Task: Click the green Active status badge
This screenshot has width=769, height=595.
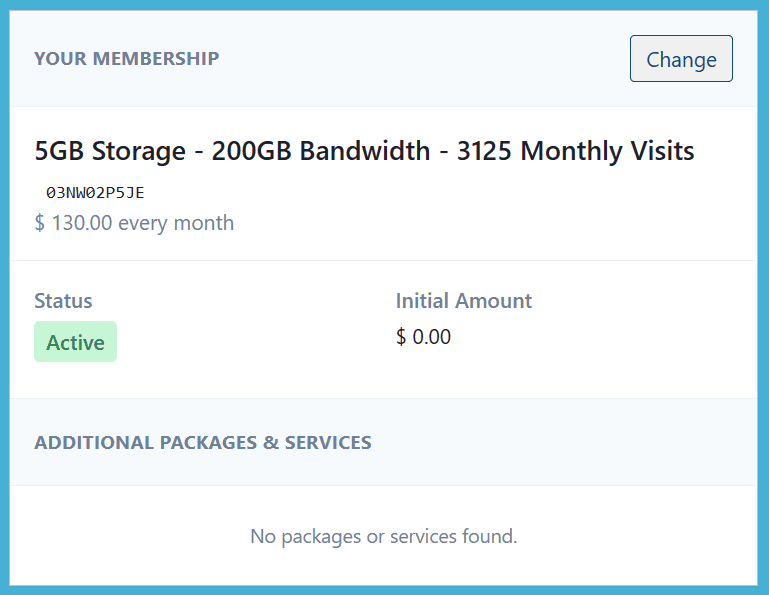Action: click(75, 342)
